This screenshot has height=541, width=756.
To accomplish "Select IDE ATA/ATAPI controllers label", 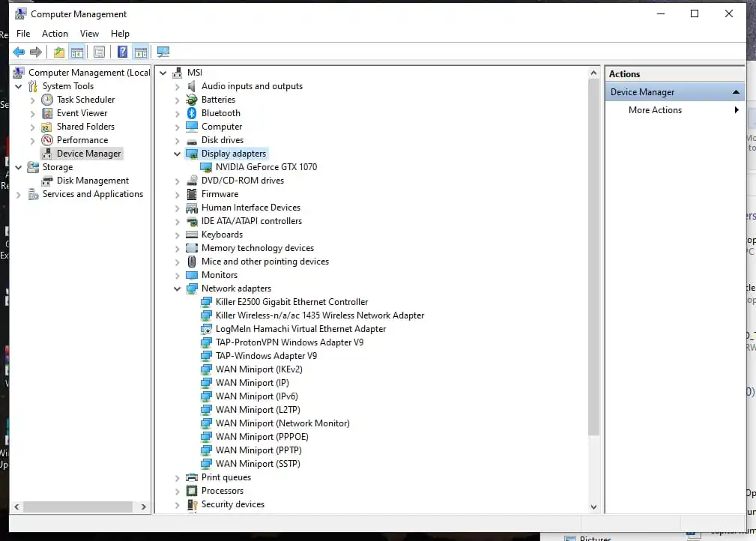I will pos(252,221).
